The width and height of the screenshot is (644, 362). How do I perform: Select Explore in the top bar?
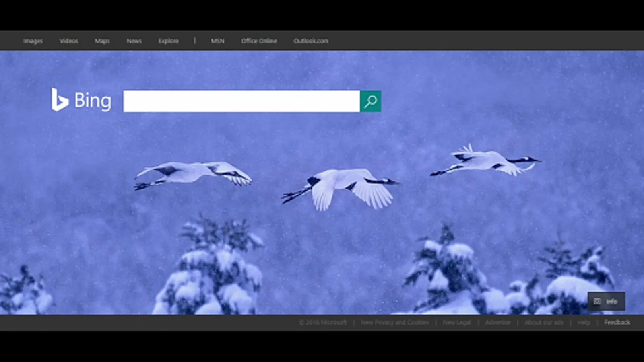tap(168, 41)
